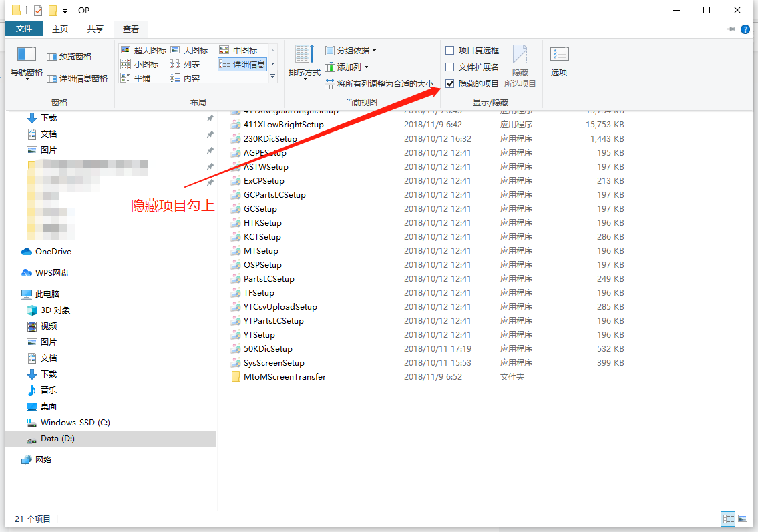Open 文档 in quick access
The image size is (758, 532).
pyautogui.click(x=42, y=134)
